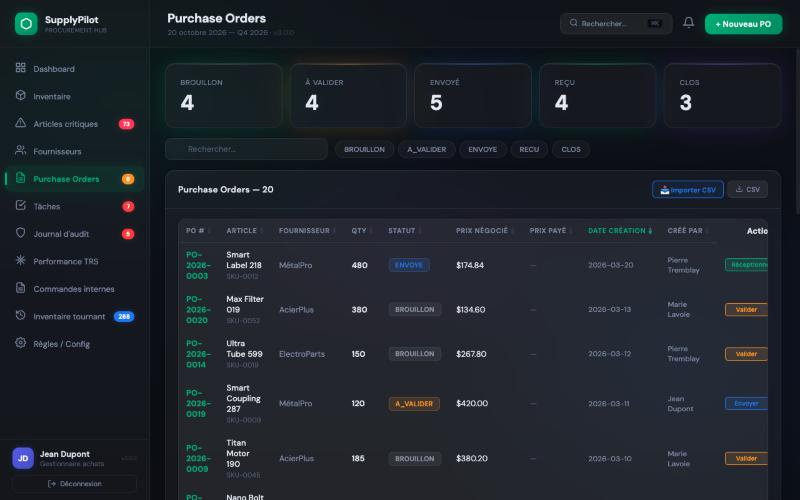Open the Journal d'audit page
800x500 pixels.
(74, 234)
